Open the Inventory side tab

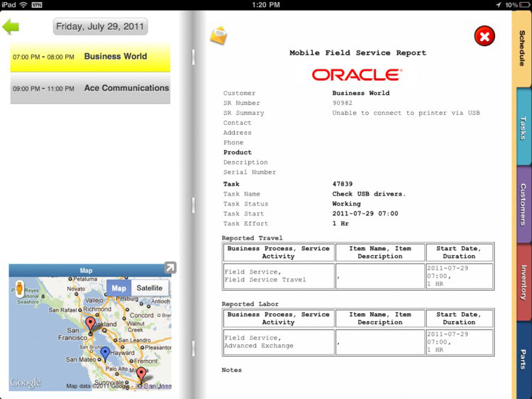pos(523,282)
